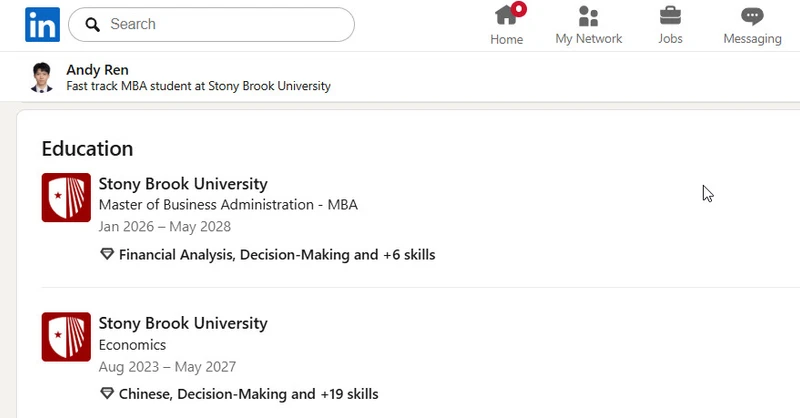Screen dimensions: 800x418
Task: Click the Jan 2026 – May 2028 date range
Action: [x=165, y=227]
